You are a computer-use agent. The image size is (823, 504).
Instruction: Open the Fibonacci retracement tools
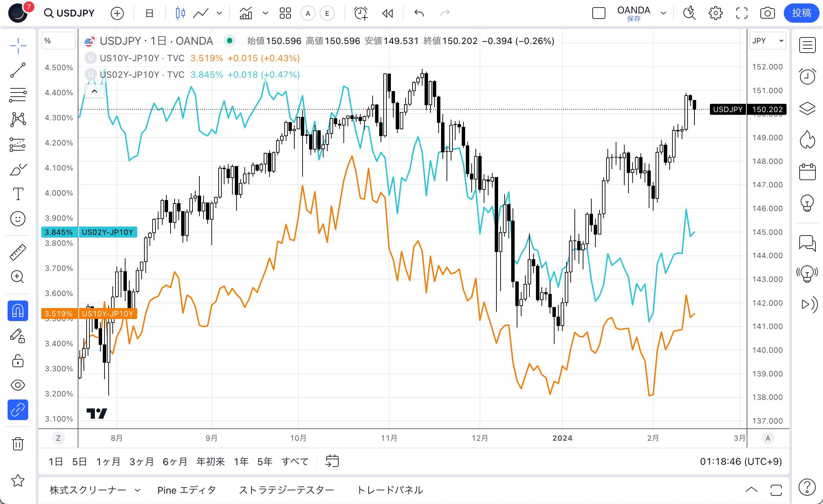[x=18, y=95]
